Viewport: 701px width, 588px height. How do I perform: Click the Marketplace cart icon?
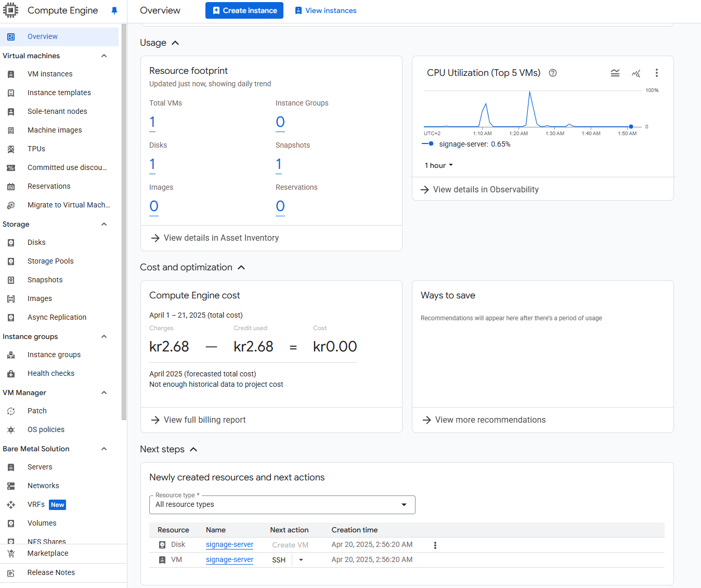[11, 554]
